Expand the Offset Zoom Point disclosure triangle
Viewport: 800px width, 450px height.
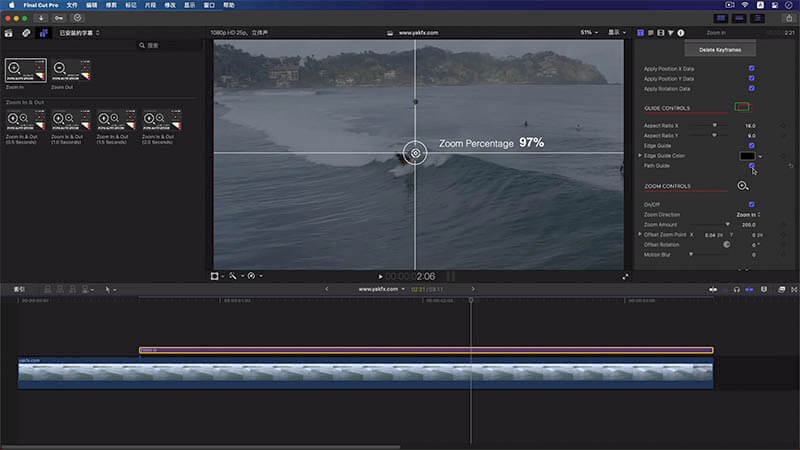coord(640,234)
